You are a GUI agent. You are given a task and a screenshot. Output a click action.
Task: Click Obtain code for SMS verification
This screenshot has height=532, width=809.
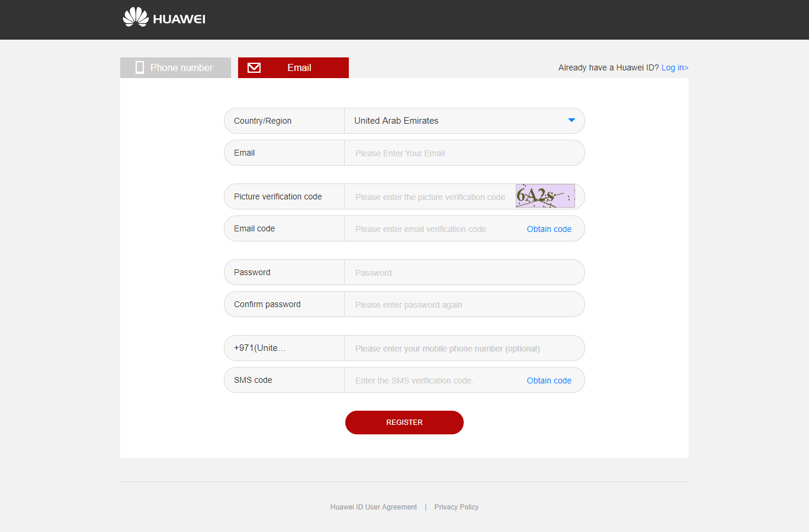[x=549, y=381]
